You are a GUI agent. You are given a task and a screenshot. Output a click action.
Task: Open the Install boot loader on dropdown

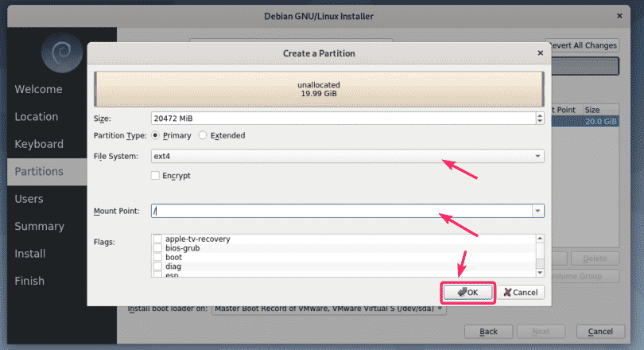[329, 309]
